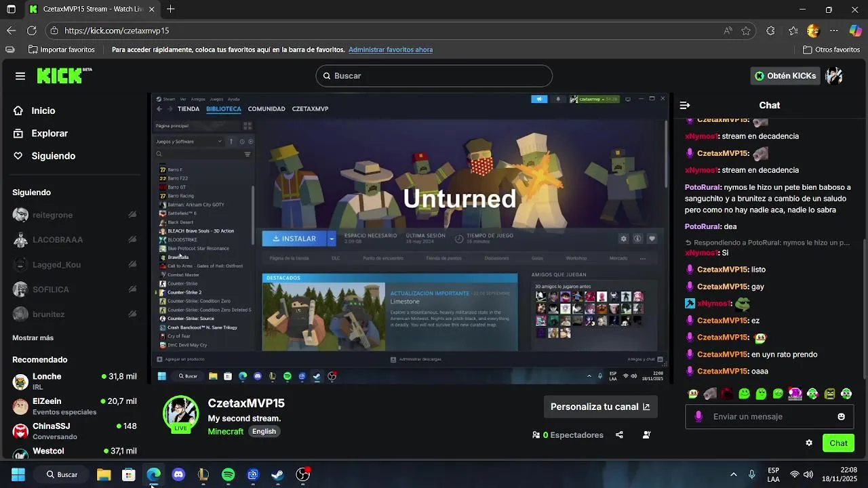Screen dimensions: 868x488
Task: Click the Enviar un mensaje input
Action: [770, 417]
